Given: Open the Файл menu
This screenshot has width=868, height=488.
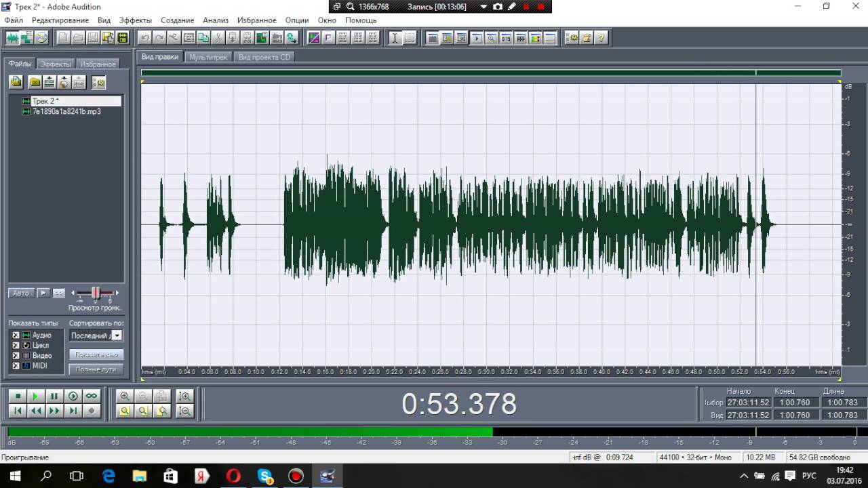Looking at the screenshot, I should pos(14,20).
